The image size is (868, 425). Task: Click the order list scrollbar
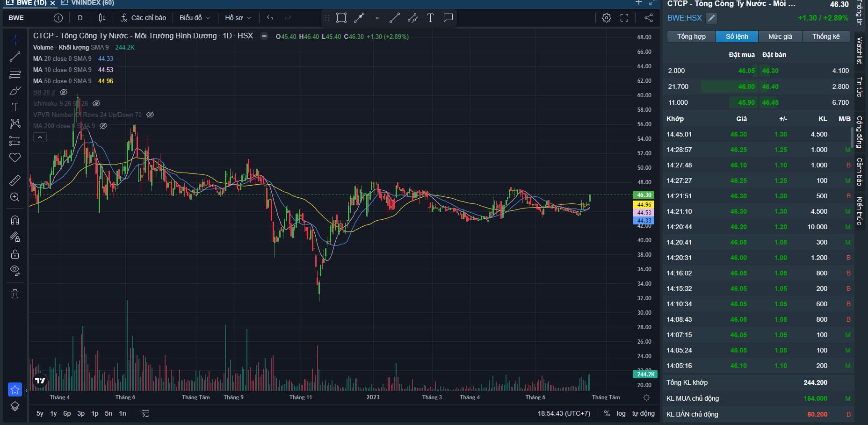click(x=852, y=137)
